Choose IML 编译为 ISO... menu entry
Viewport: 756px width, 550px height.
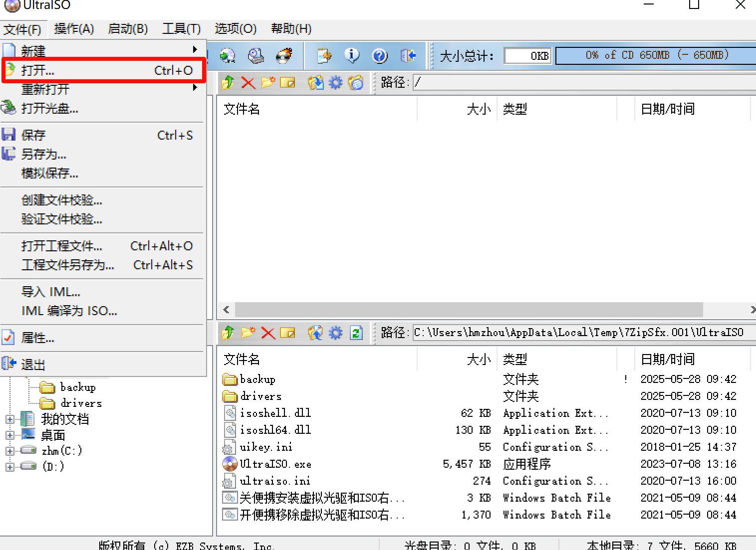(103, 311)
